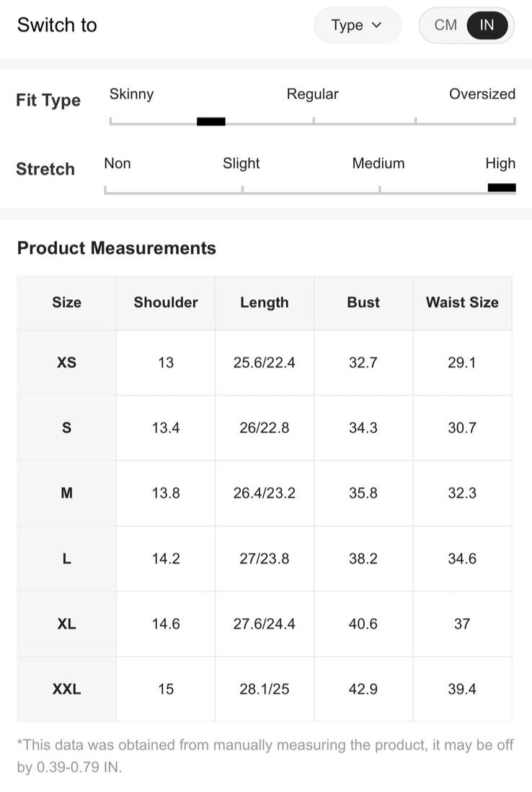Click the Length column header

click(265, 302)
